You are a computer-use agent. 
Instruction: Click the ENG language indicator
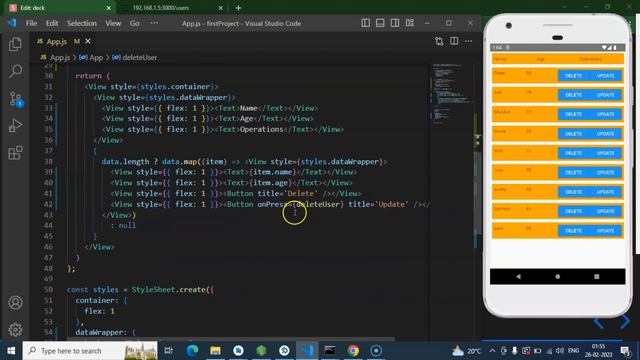coord(573,351)
